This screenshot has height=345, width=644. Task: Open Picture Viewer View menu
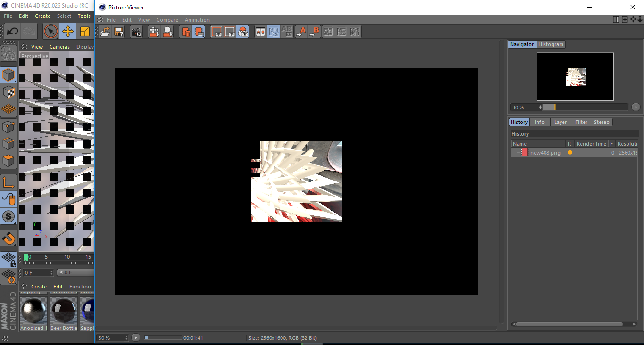pyautogui.click(x=144, y=20)
